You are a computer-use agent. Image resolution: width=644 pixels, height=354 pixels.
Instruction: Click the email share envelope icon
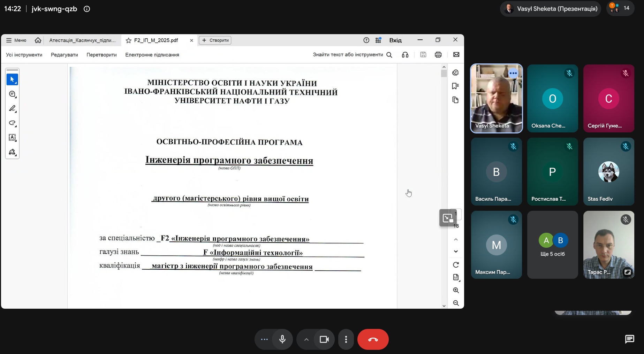(x=456, y=55)
